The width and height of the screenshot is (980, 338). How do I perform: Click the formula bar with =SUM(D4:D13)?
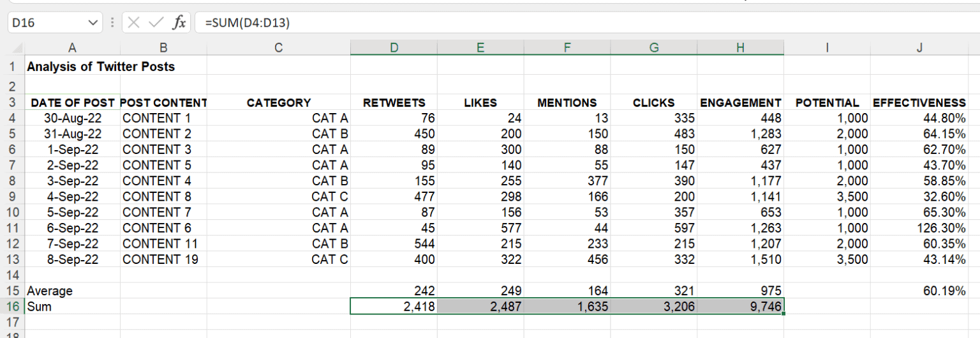pos(574,23)
